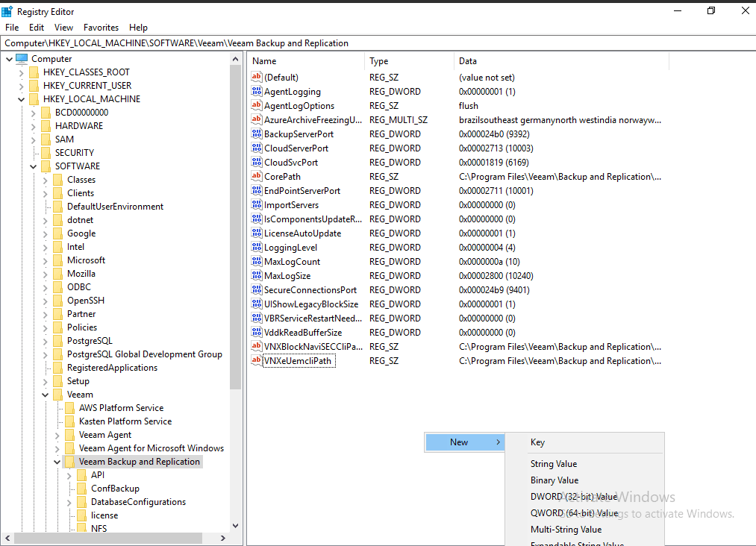Select the CorePath string value icon

point(257,177)
